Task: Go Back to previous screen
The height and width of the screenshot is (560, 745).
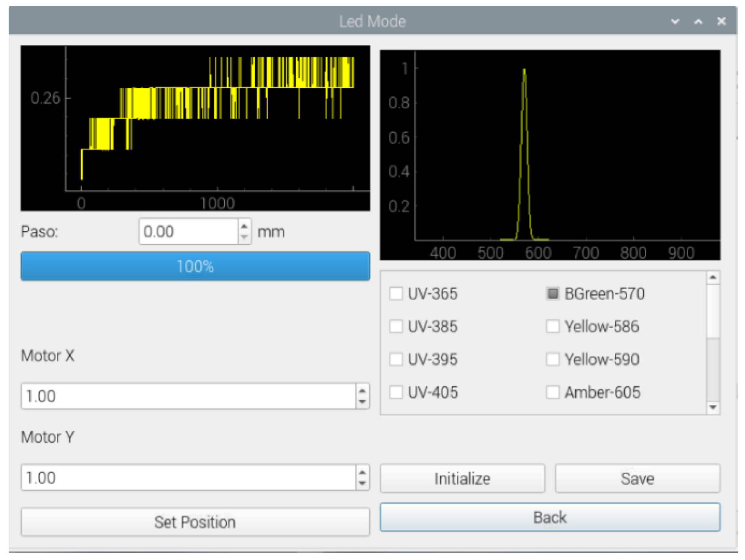Action: (550, 517)
